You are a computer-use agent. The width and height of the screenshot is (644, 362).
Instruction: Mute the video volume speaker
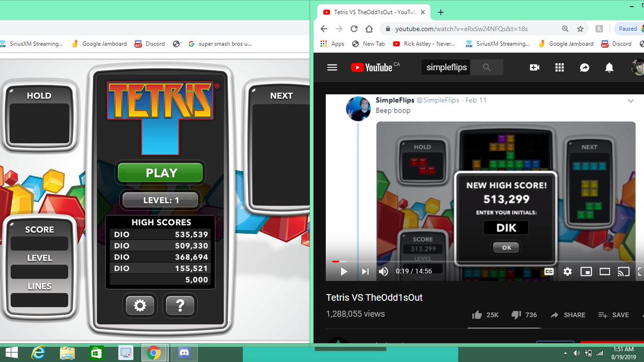(x=384, y=271)
